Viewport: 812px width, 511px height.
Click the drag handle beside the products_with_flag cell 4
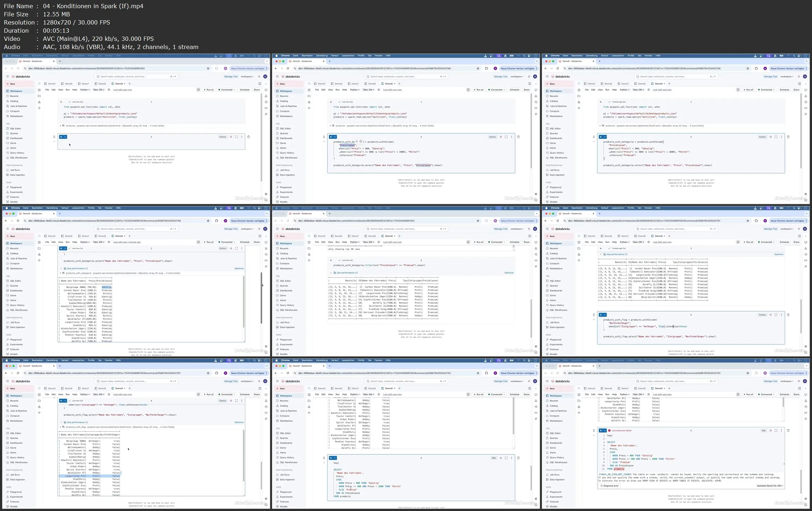coord(594,315)
